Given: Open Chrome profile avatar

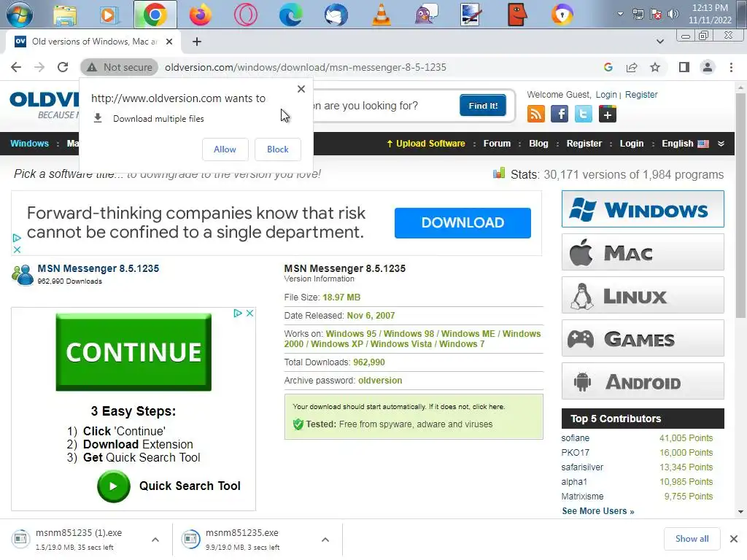Looking at the screenshot, I should [x=708, y=67].
